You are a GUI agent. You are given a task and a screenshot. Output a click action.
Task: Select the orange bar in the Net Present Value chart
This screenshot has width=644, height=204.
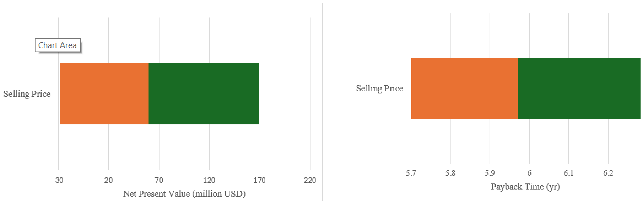pos(104,94)
